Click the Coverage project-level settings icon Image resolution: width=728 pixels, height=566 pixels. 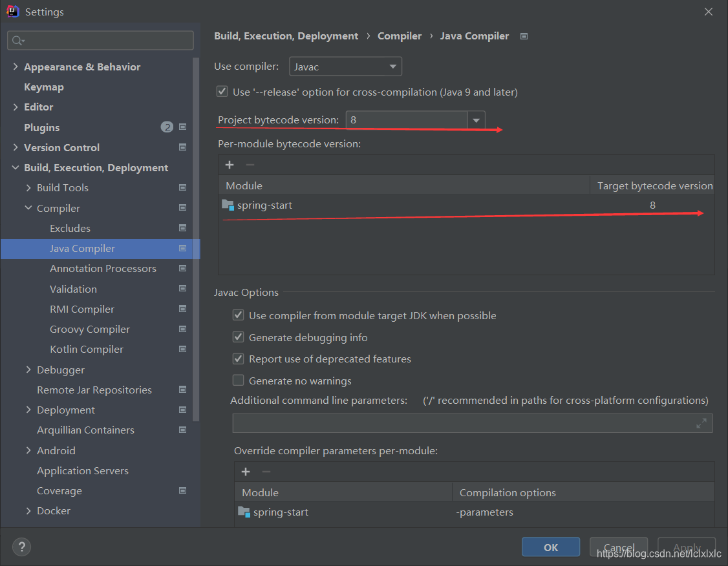pyautogui.click(x=182, y=490)
